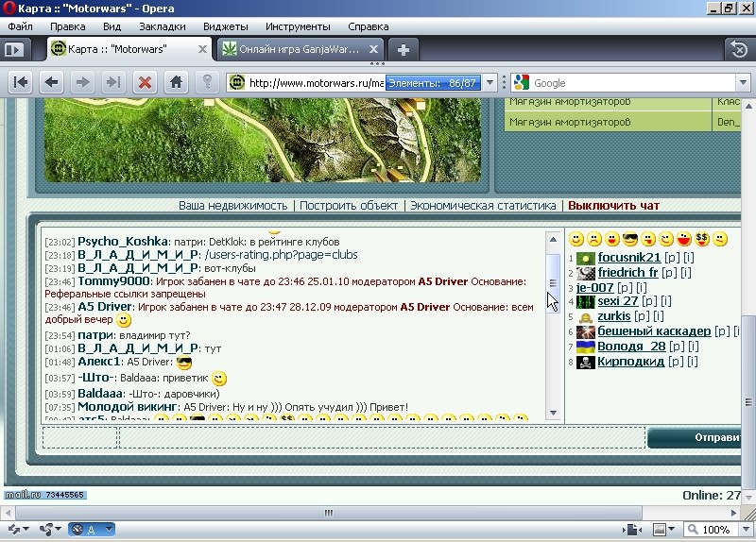
Task: Close the Карта Motorwars tab
Action: point(202,49)
